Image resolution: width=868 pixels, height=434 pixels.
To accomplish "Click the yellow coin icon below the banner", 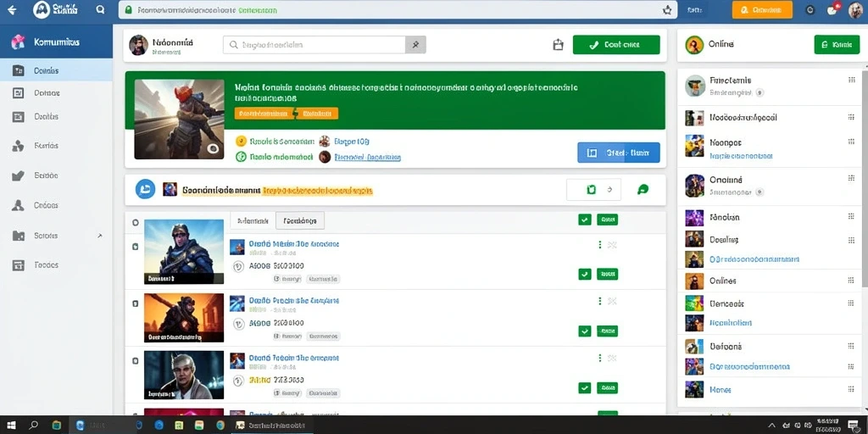I will tap(241, 142).
